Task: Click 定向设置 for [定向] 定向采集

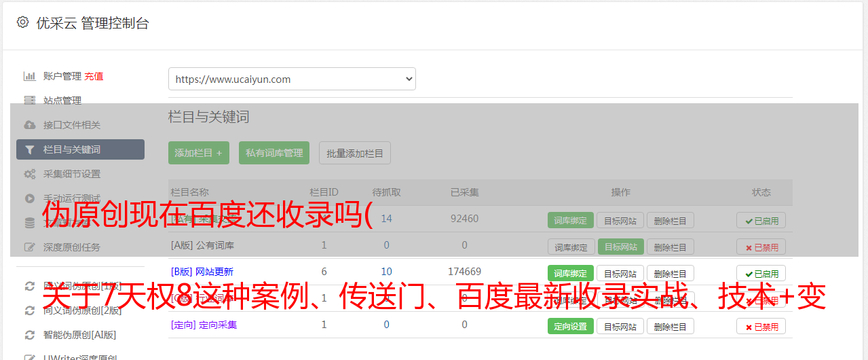Action: (571, 326)
